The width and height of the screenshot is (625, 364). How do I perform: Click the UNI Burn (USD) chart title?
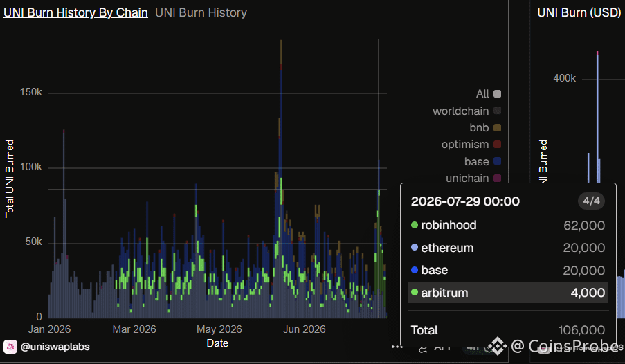pyautogui.click(x=579, y=12)
